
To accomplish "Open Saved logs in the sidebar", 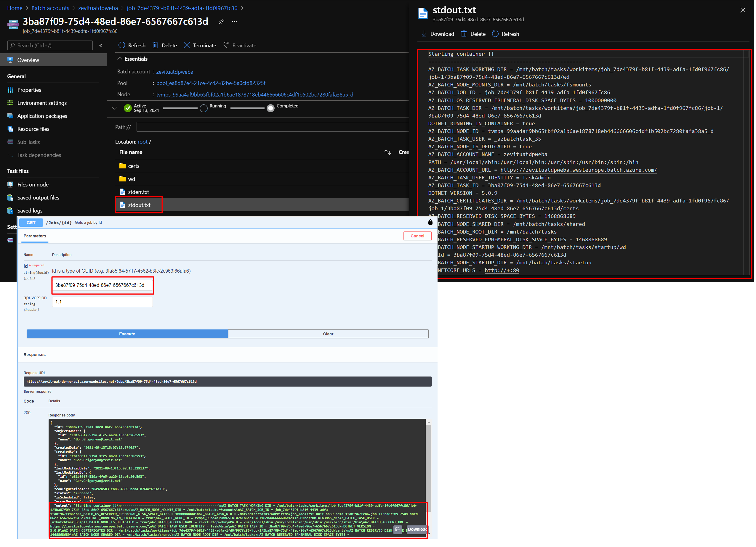I will tap(30, 211).
